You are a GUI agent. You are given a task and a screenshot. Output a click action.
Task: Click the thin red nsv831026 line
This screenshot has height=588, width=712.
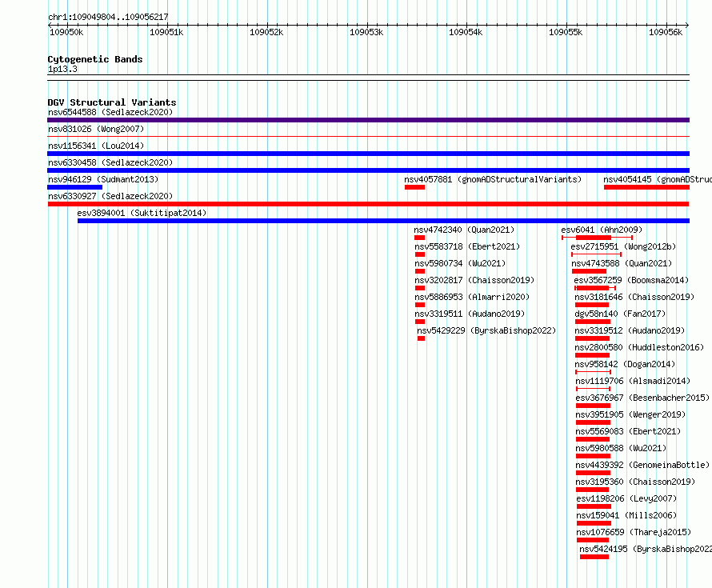pyautogui.click(x=368, y=136)
